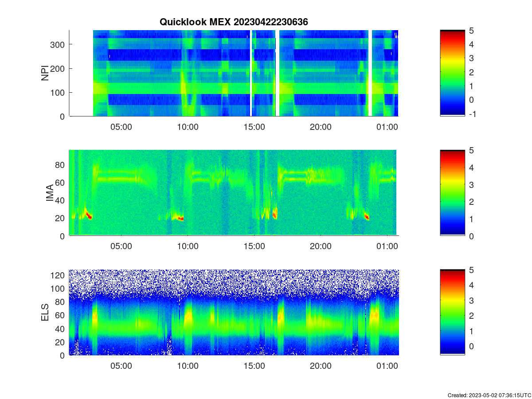Click the "3" label on IMA colorbar
Screen dimensions: 532x399
coord(471,184)
